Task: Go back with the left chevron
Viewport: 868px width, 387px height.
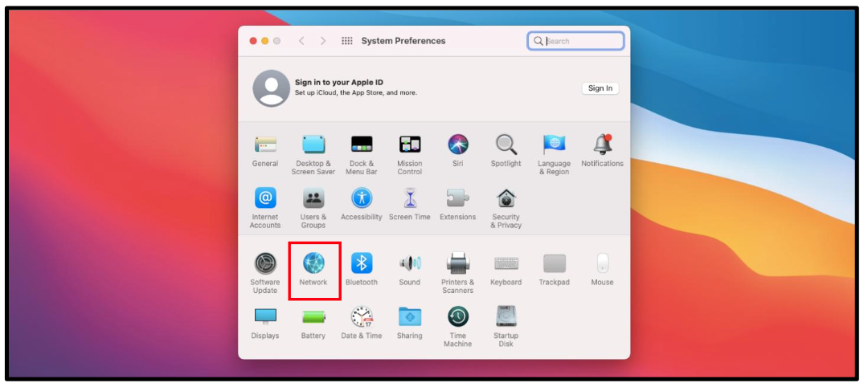Action: click(301, 41)
